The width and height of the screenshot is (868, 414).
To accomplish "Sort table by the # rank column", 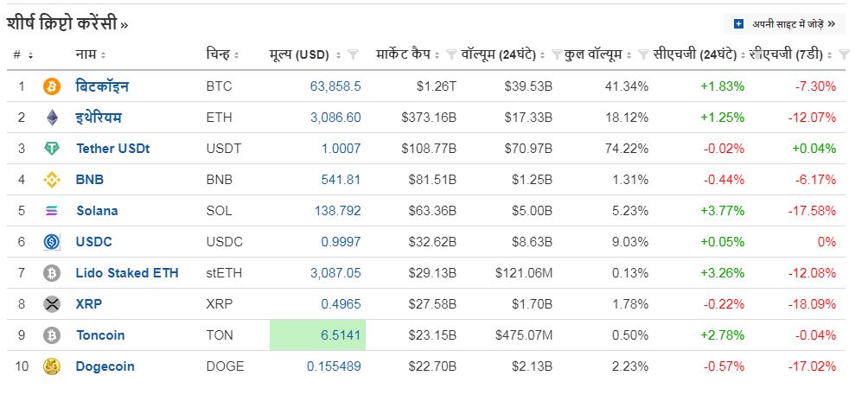I will pos(23,54).
